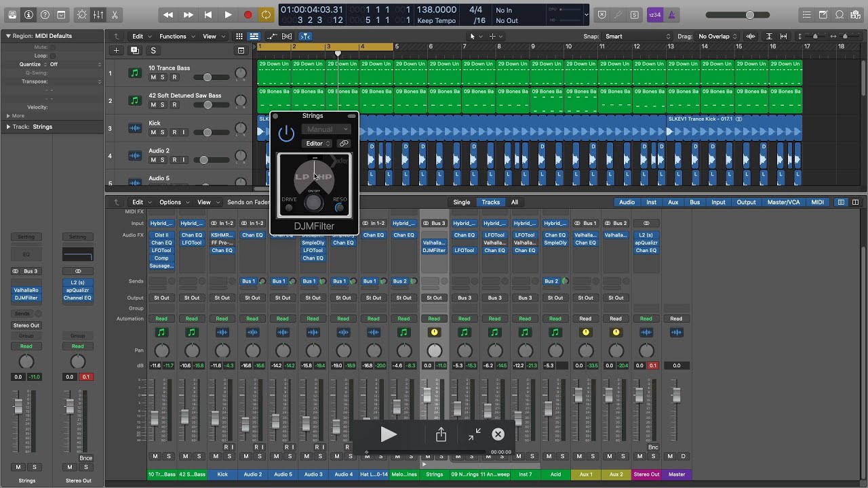Screen dimensions: 868x488
Task: Click the Link button in DJMFilter window
Action: click(344, 144)
